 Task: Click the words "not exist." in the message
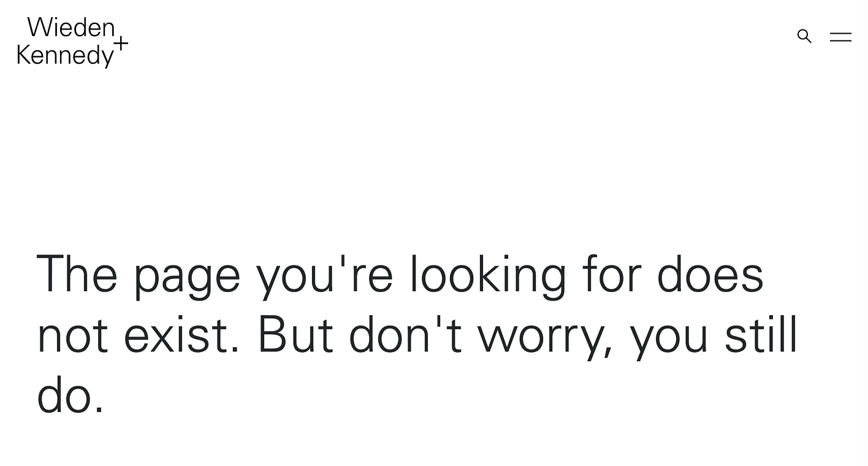click(139, 335)
